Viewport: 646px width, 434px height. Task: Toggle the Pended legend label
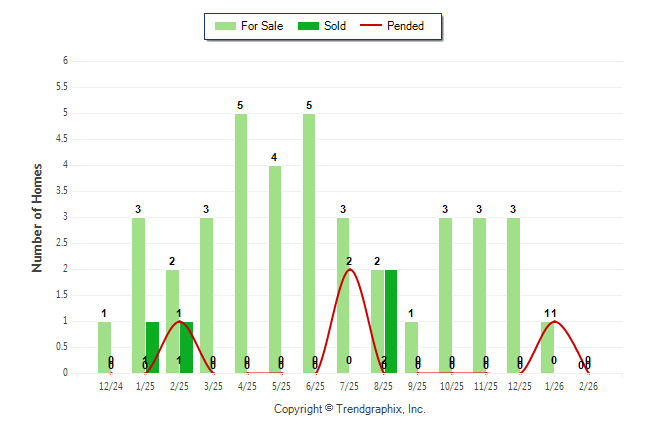(405, 26)
